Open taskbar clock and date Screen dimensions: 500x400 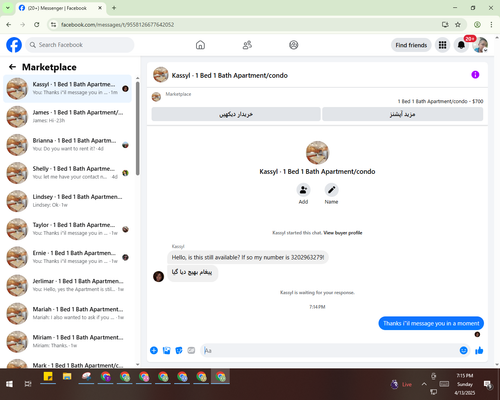coord(465,384)
